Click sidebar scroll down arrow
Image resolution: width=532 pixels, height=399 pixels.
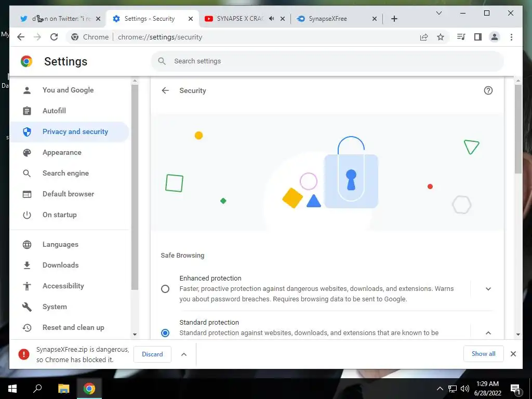(135, 334)
